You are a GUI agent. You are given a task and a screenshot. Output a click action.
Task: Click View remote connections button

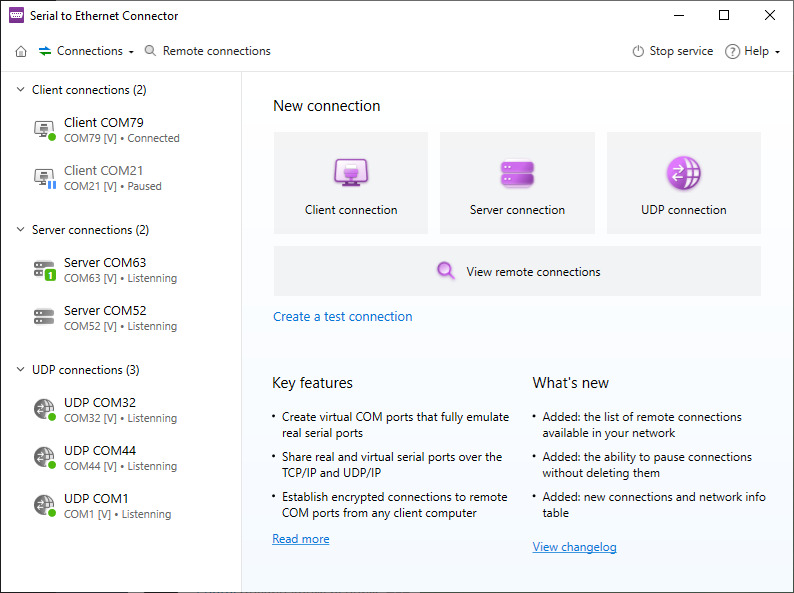517,271
